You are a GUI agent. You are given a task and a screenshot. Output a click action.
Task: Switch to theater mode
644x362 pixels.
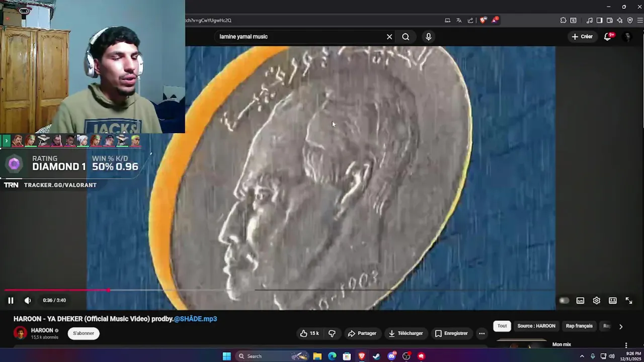coord(612,301)
